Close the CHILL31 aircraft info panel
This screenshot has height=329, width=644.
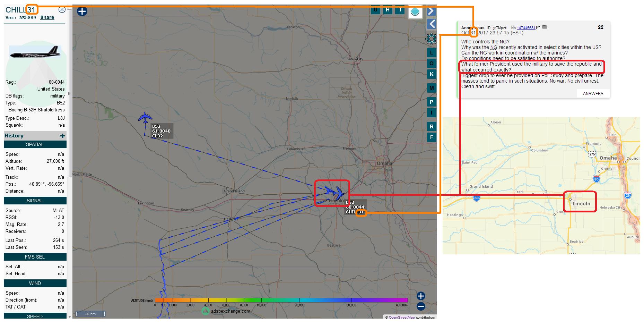point(62,10)
